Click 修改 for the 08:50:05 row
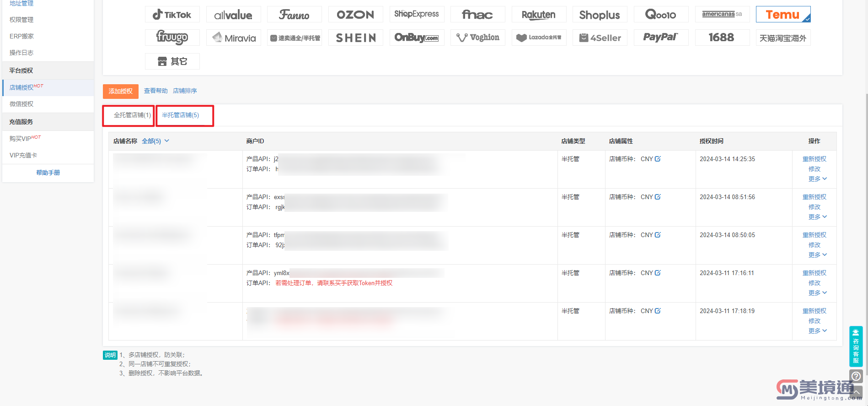The image size is (868, 406). click(x=814, y=245)
